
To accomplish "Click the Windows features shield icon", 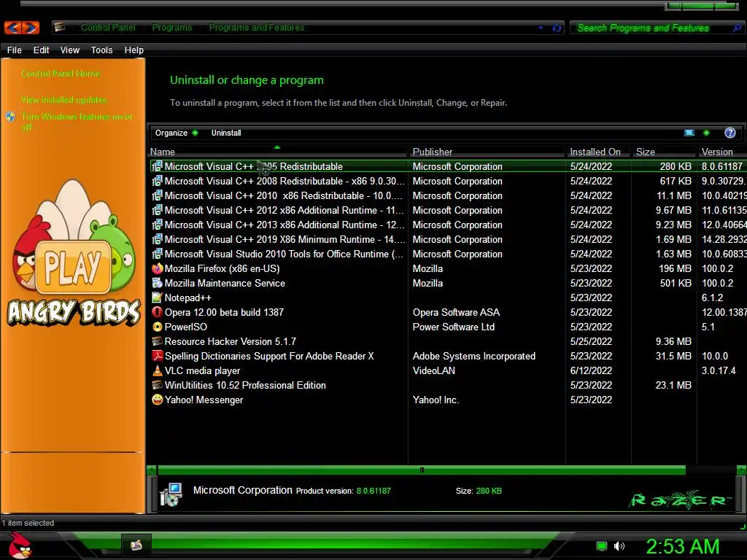I will pos(10,117).
